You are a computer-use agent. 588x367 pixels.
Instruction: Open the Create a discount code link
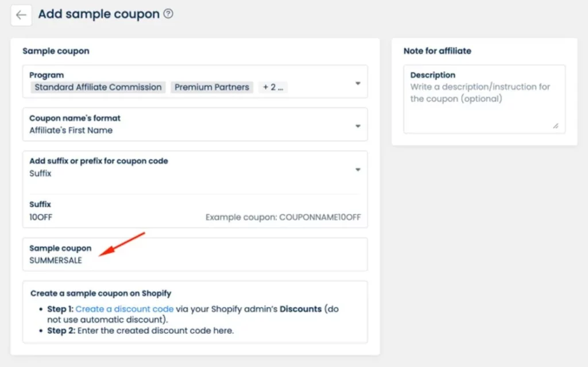[x=125, y=309]
